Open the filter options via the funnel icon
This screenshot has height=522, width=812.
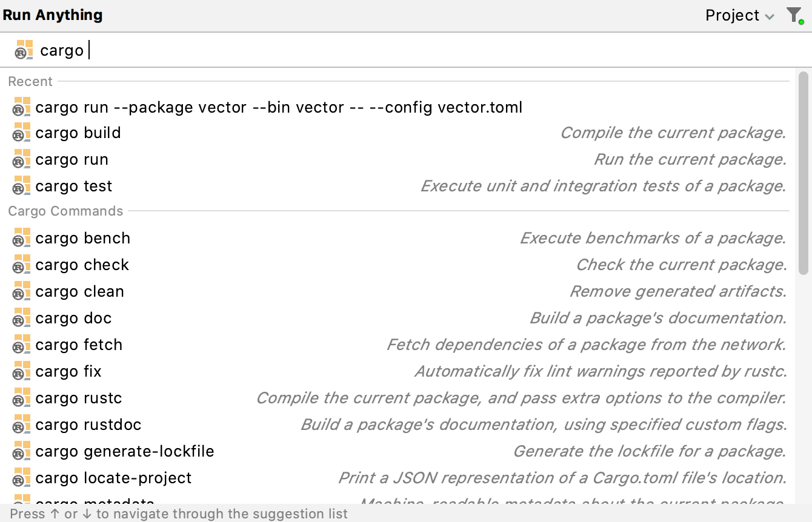pyautogui.click(x=794, y=15)
